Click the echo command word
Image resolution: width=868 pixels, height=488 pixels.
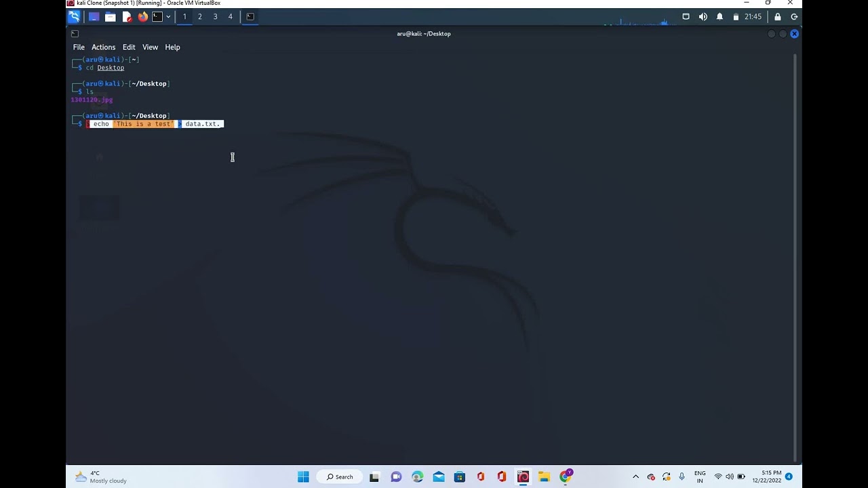(x=101, y=123)
